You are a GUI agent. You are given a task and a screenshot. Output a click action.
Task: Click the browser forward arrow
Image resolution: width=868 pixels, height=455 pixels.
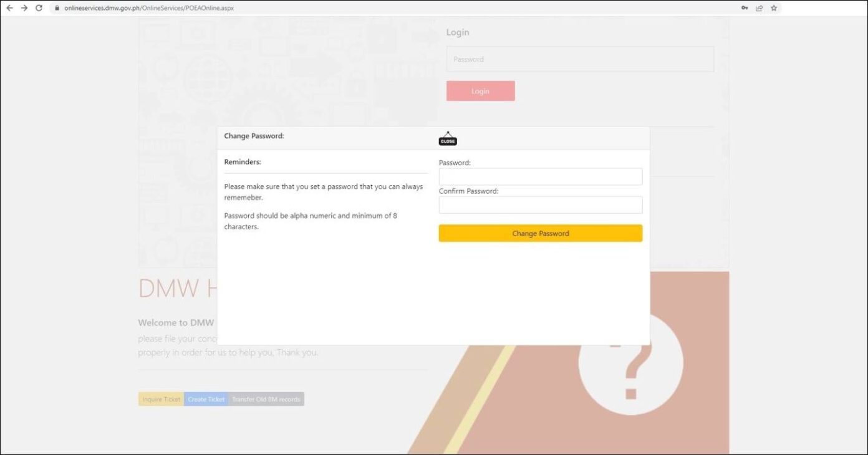point(24,8)
